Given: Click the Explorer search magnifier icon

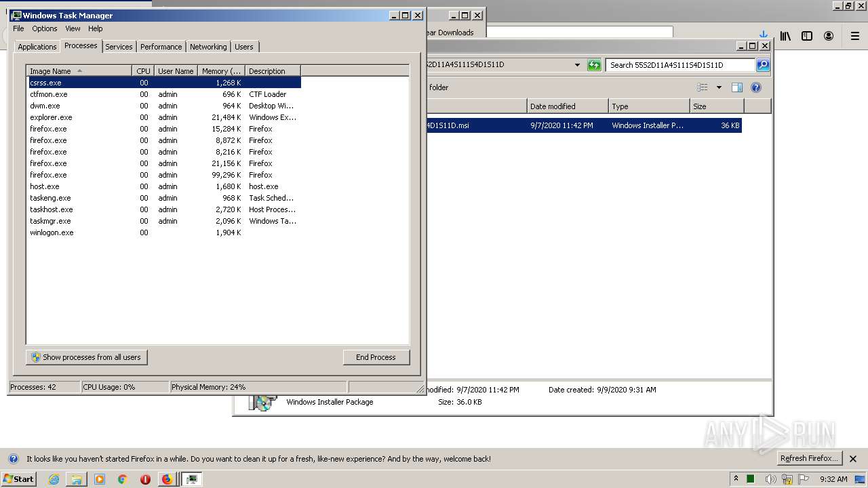Looking at the screenshot, I should tap(763, 65).
